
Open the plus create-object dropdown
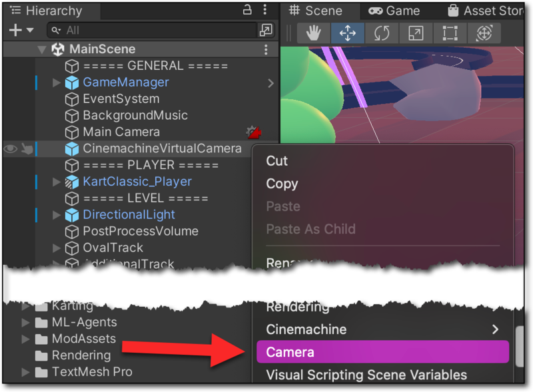pos(21,30)
